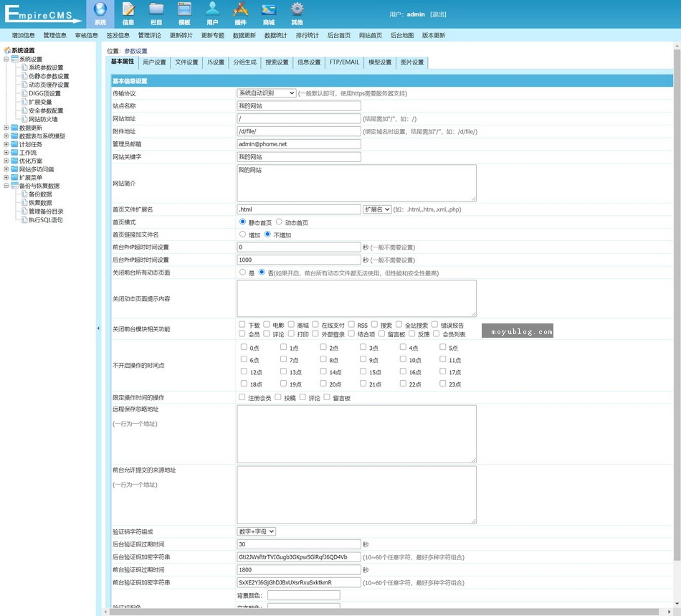Select 是 for 关闭前台所有动态页面
The width and height of the screenshot is (681, 616).
(x=242, y=273)
